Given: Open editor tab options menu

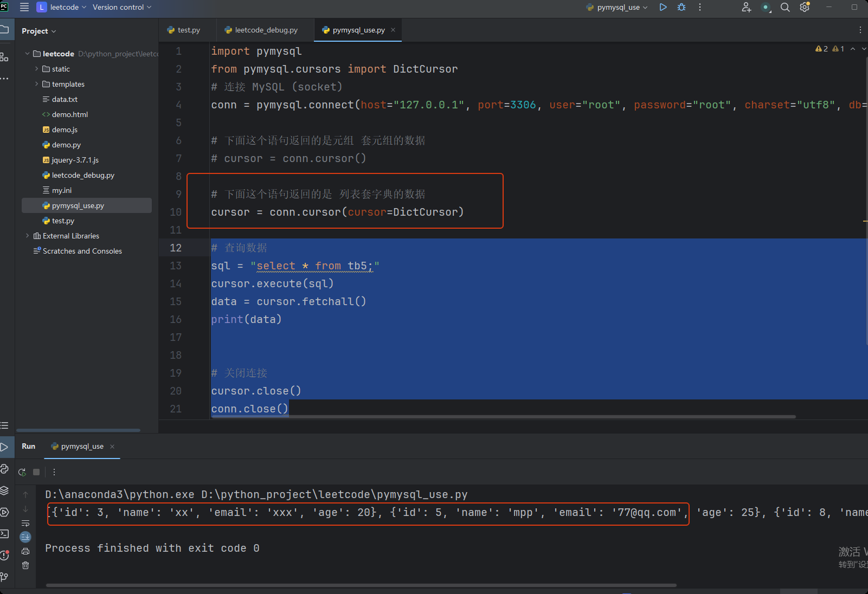Looking at the screenshot, I should [x=860, y=30].
